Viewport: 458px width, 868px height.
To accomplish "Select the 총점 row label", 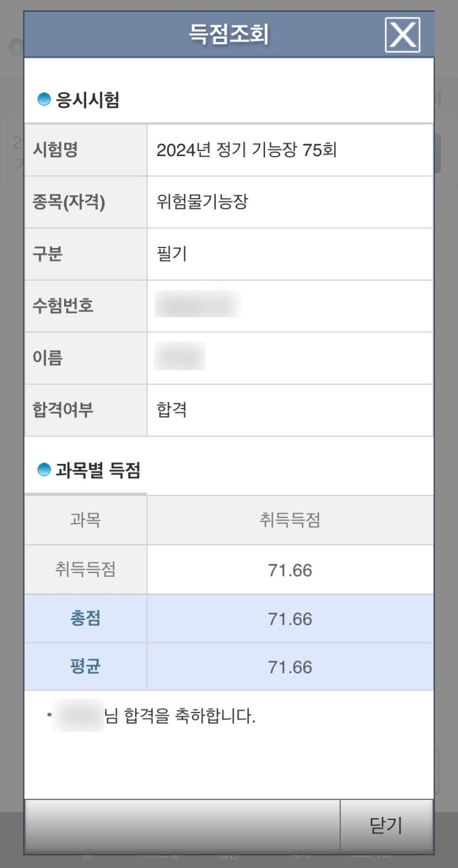I will [x=86, y=619].
